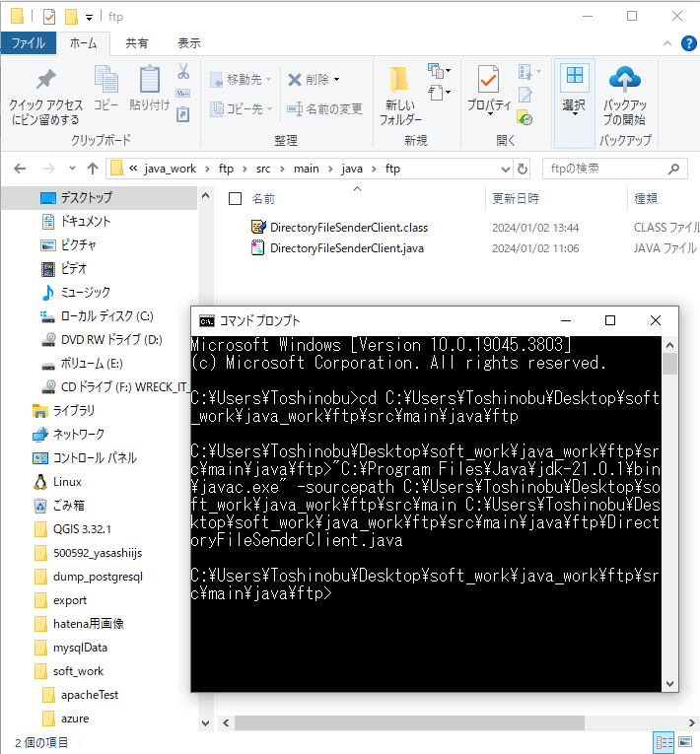The width and height of the screenshot is (700, 754).
Task: Open the Easy access dropdown
Action: (x=439, y=93)
